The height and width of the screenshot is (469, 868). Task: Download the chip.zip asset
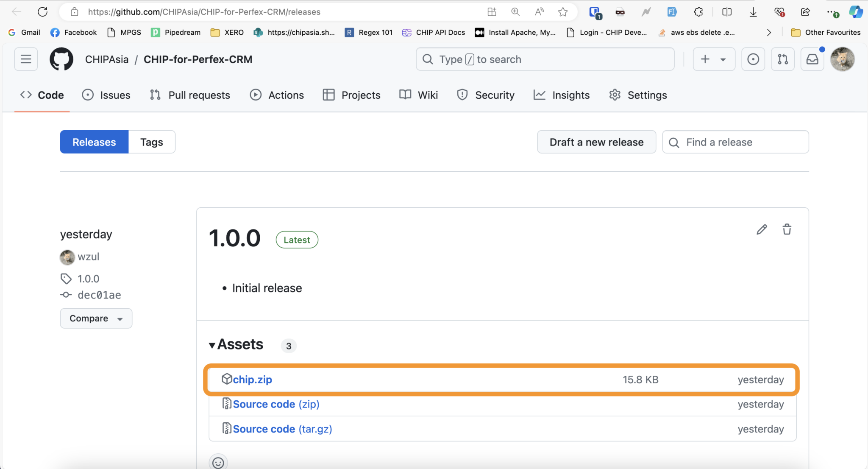coord(252,379)
